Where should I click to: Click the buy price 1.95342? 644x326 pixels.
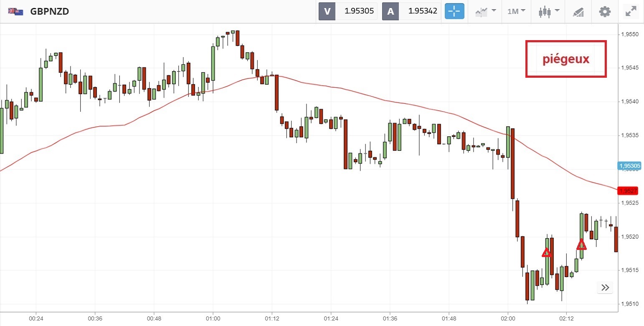422,11
